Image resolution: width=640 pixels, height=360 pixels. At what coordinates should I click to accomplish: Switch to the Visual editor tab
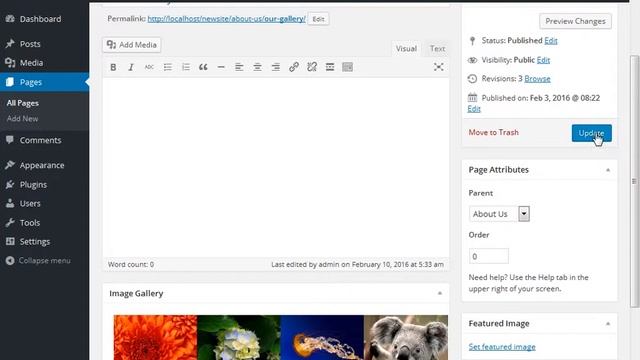click(406, 49)
